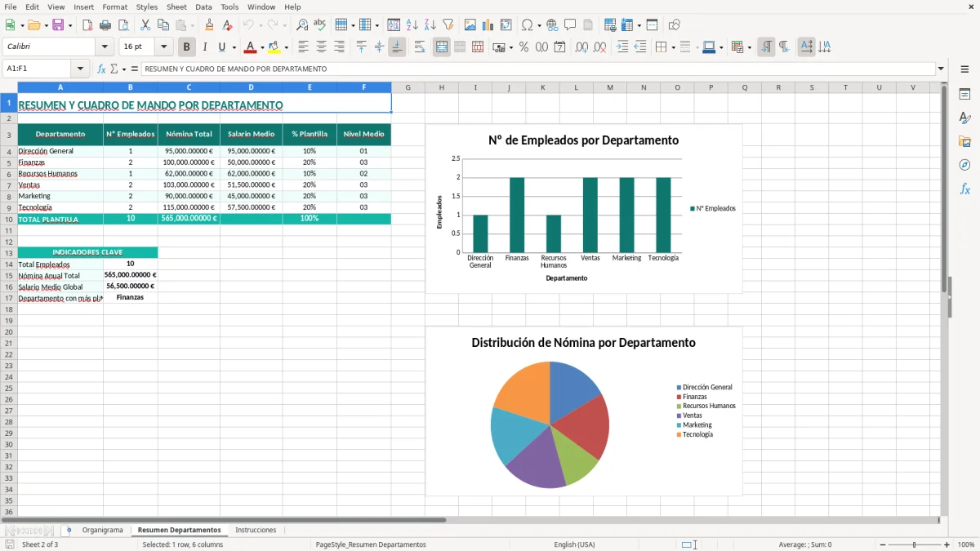The height and width of the screenshot is (551, 980).
Task: Open the Sheet menu
Action: (x=176, y=7)
